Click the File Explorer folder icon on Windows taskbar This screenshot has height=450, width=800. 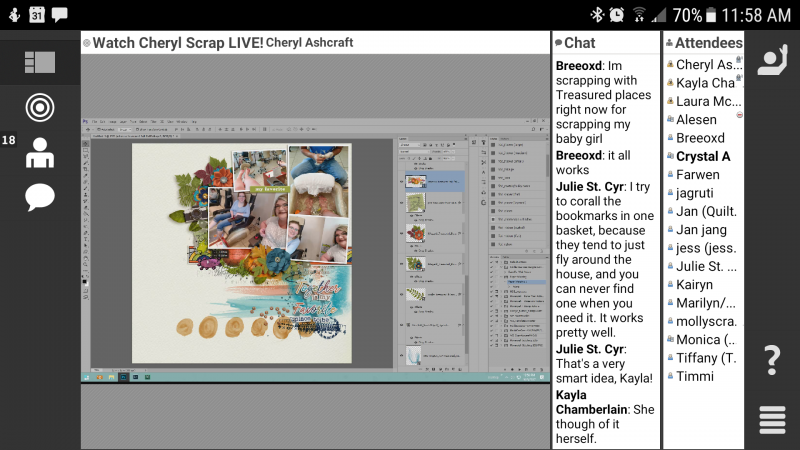click(x=111, y=378)
